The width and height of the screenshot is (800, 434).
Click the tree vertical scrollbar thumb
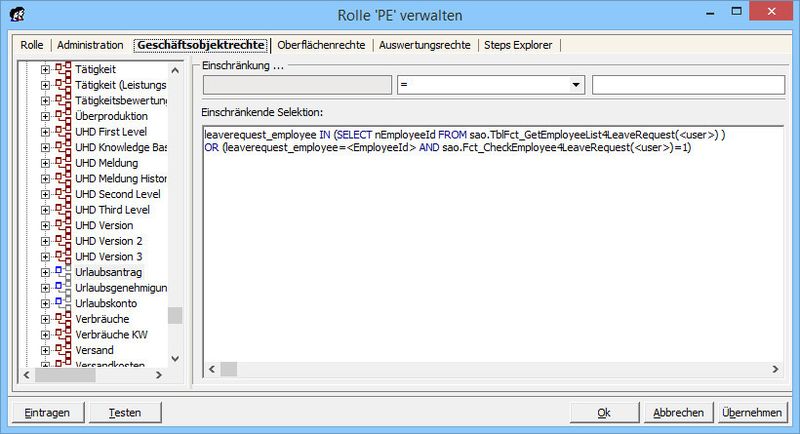click(175, 315)
